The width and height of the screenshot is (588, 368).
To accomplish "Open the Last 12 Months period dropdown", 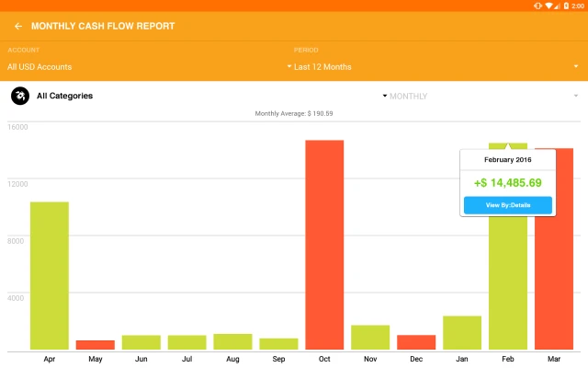I will click(x=436, y=67).
